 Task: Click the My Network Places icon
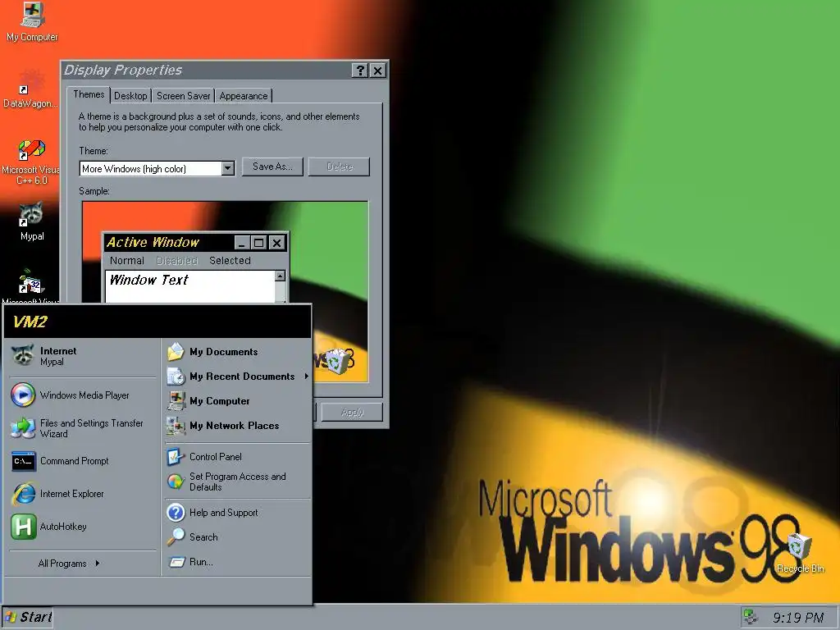coord(176,426)
